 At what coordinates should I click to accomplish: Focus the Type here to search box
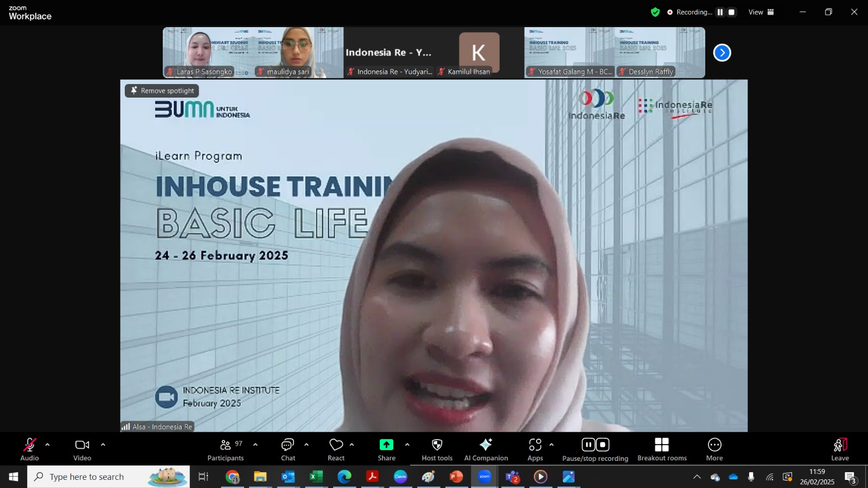point(108,477)
